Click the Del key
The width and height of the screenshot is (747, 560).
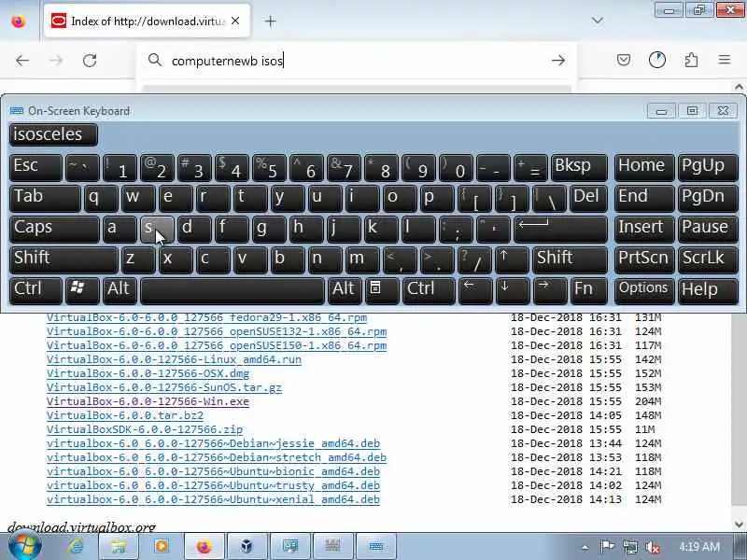tap(588, 198)
